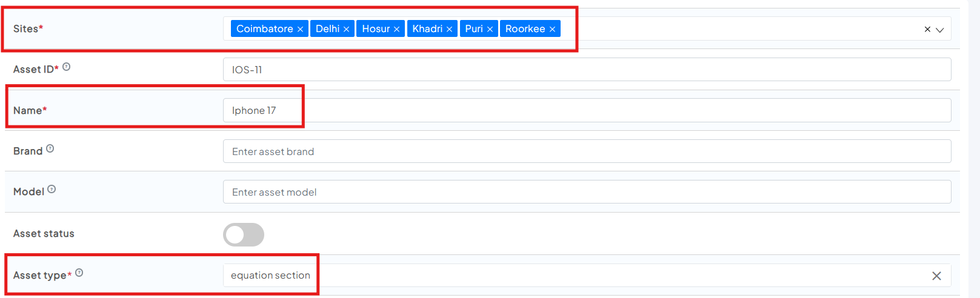Show the Asset type info tooltip
Screen dimensions: 980x298
[79, 273]
